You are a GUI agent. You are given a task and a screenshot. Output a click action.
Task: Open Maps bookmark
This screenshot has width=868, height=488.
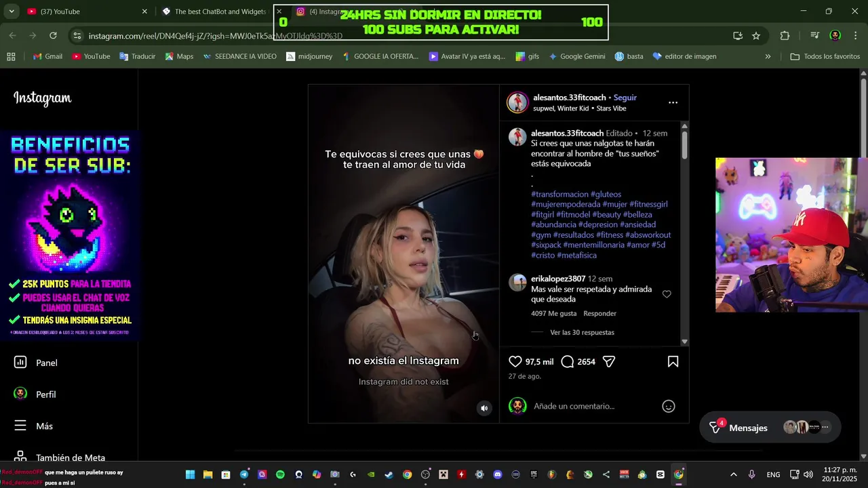tap(179, 56)
